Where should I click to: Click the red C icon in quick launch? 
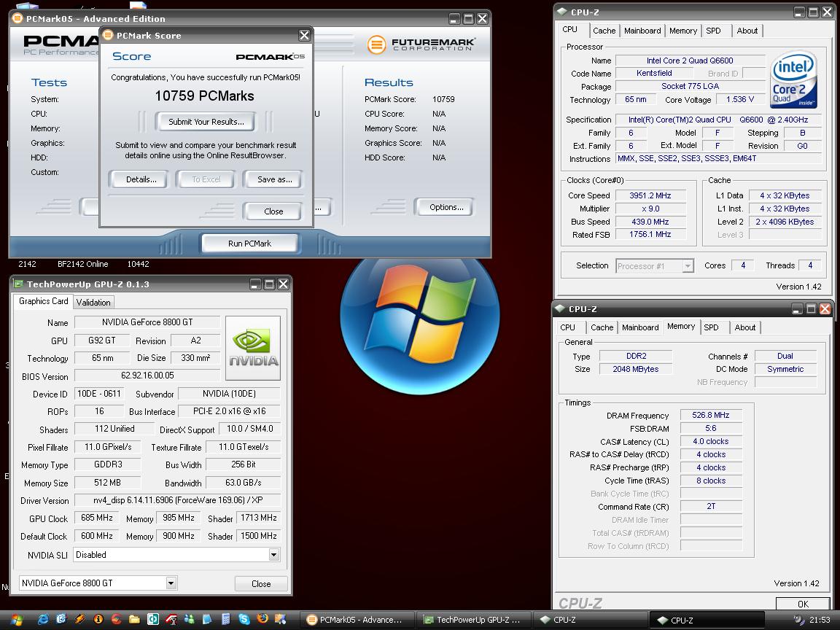[116, 619]
